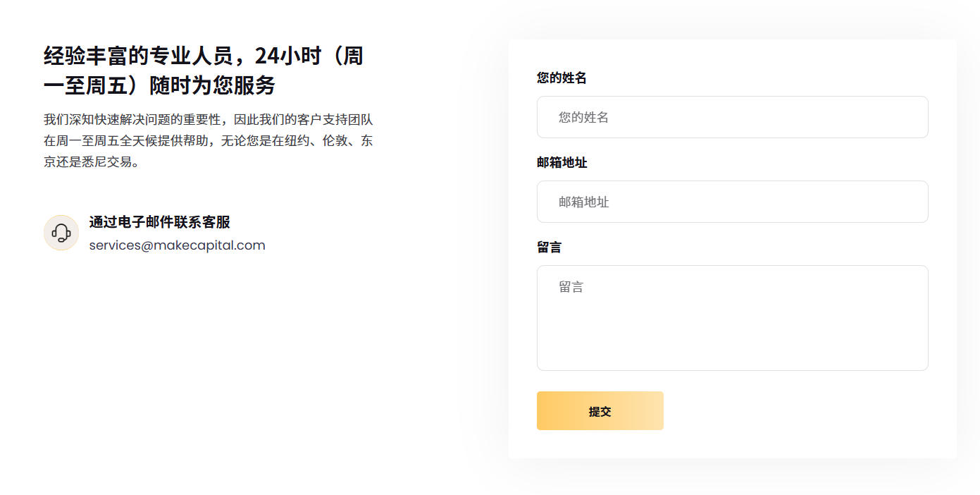Click the headset customer service icon

[61, 233]
